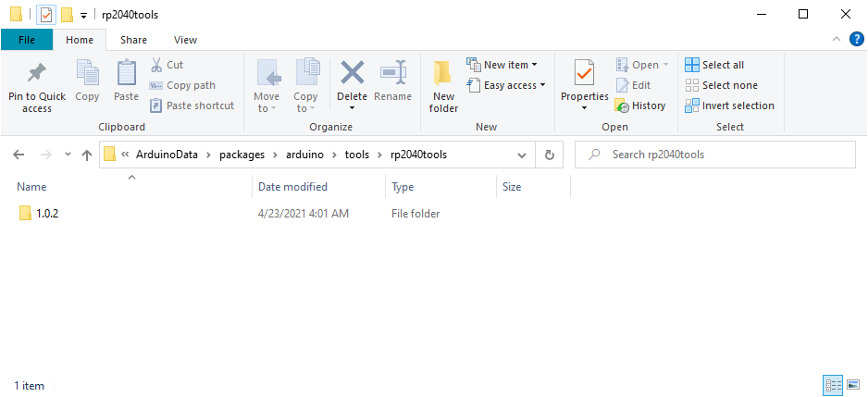
Task: Open the New item dropdown
Action: pos(502,65)
